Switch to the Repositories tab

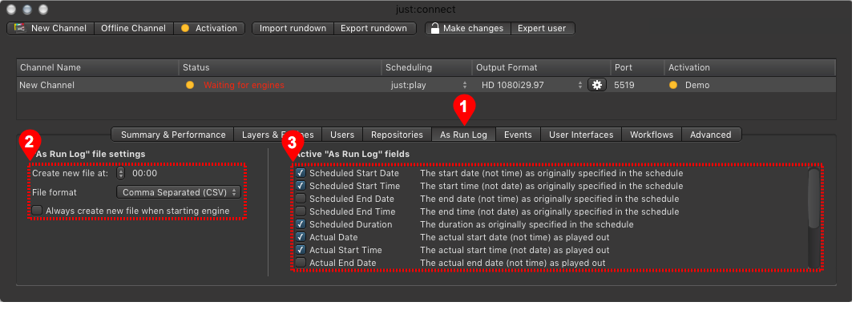point(397,135)
